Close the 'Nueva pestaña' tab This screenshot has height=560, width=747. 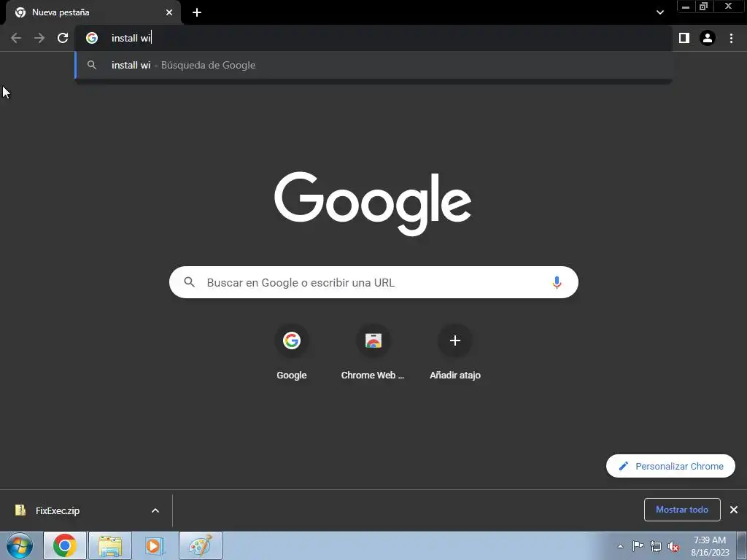pos(169,12)
